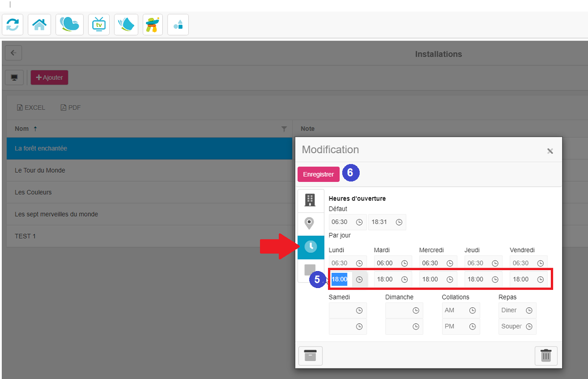The height and width of the screenshot is (379, 588).
Task: Open the filter icon in the Nom column
Action: click(284, 129)
